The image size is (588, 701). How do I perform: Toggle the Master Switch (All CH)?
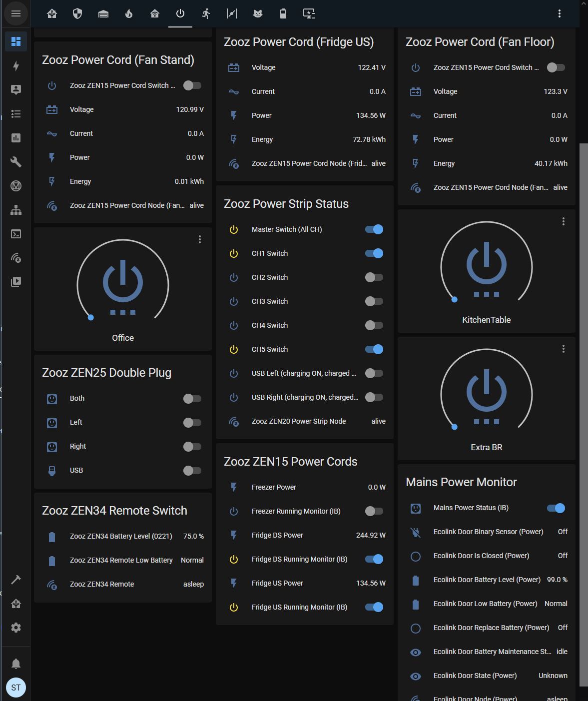click(x=374, y=229)
